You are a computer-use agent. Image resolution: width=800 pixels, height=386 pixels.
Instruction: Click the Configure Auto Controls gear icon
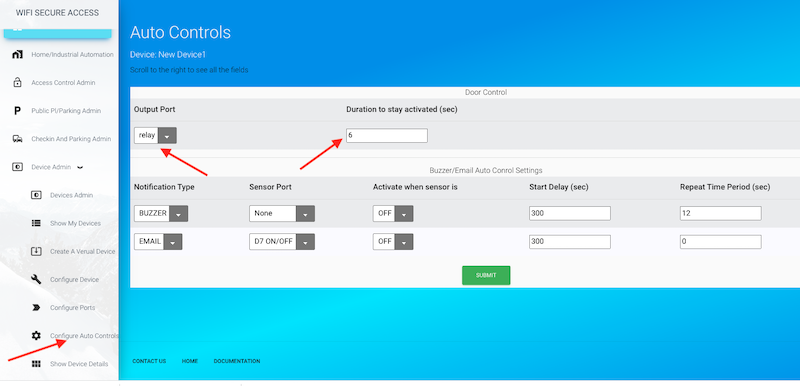(36, 336)
